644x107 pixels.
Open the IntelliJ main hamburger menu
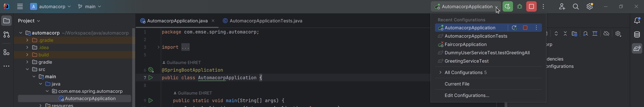(x=20, y=7)
